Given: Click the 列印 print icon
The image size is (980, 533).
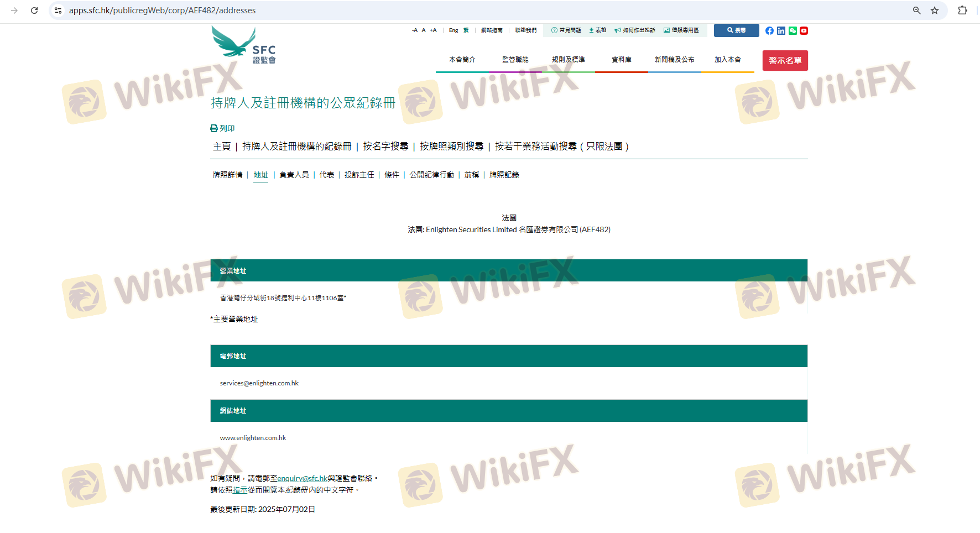Looking at the screenshot, I should (x=214, y=128).
